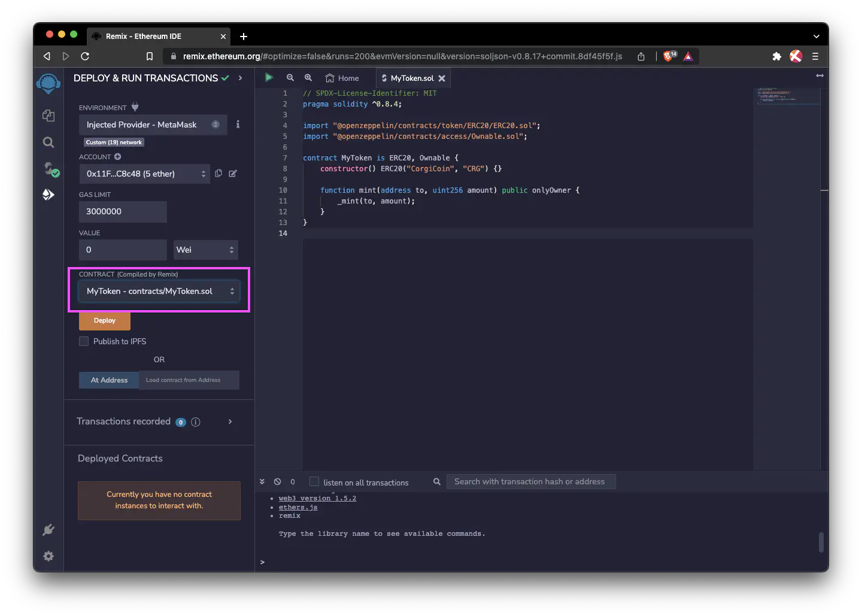Copy the account address to clipboard
The image size is (862, 616).
218,174
